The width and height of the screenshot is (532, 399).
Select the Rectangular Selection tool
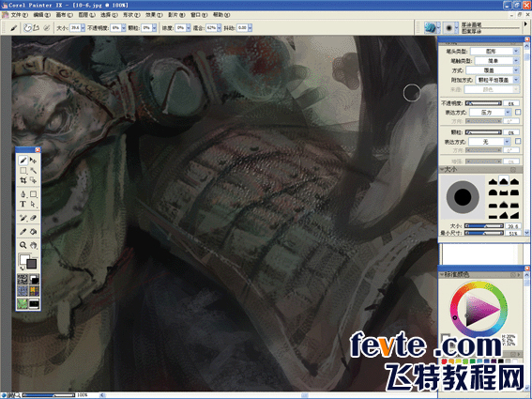tap(23, 170)
